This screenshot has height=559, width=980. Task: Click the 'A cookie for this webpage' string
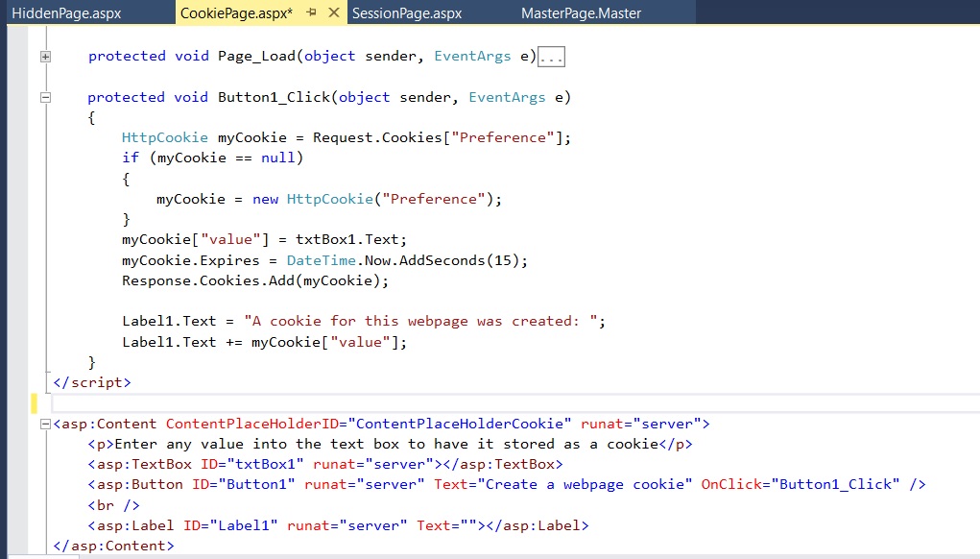coord(420,321)
